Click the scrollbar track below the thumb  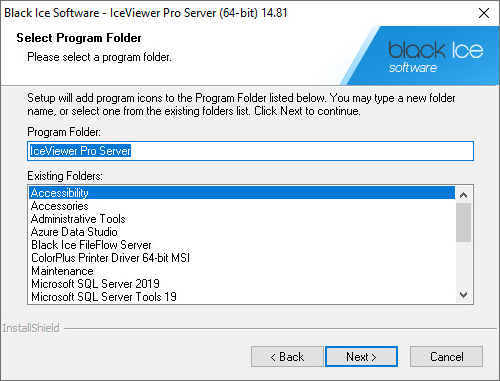463,264
